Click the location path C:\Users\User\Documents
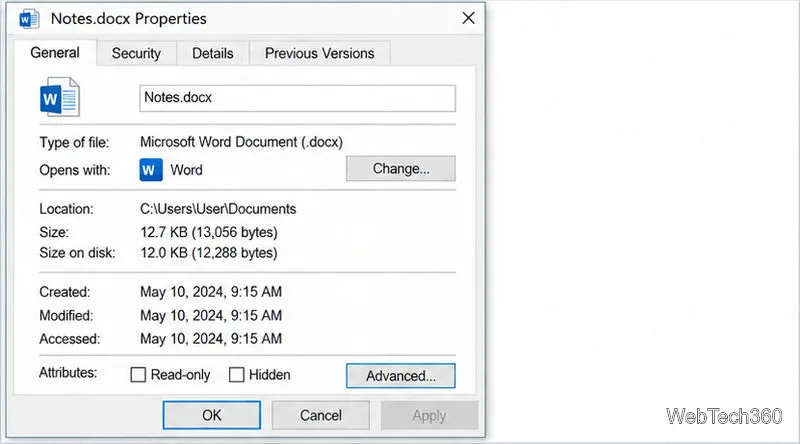 (x=218, y=209)
